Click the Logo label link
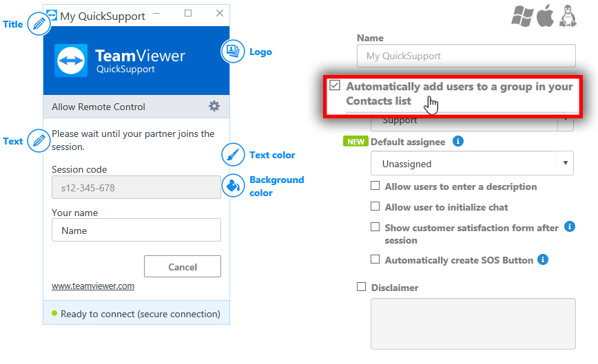 pyautogui.click(x=261, y=52)
